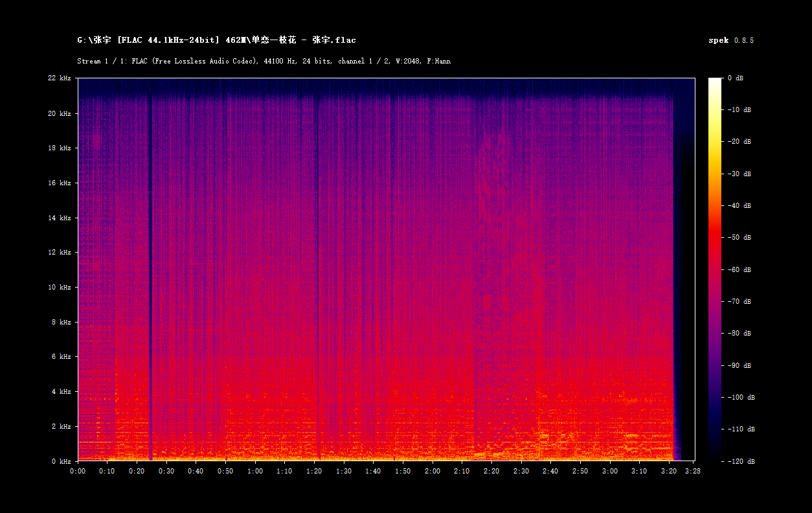The width and height of the screenshot is (812, 513).
Task: Click the 0:30 time axis label
Action: [166, 472]
